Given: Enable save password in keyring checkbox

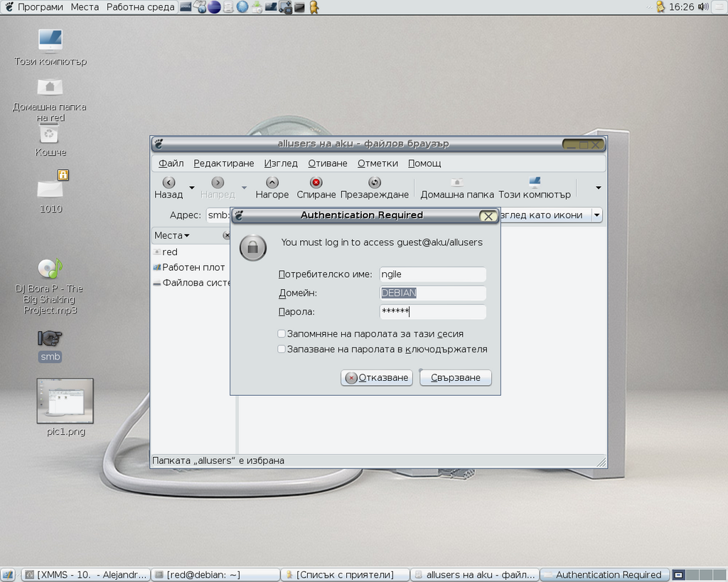Looking at the screenshot, I should pos(282,350).
